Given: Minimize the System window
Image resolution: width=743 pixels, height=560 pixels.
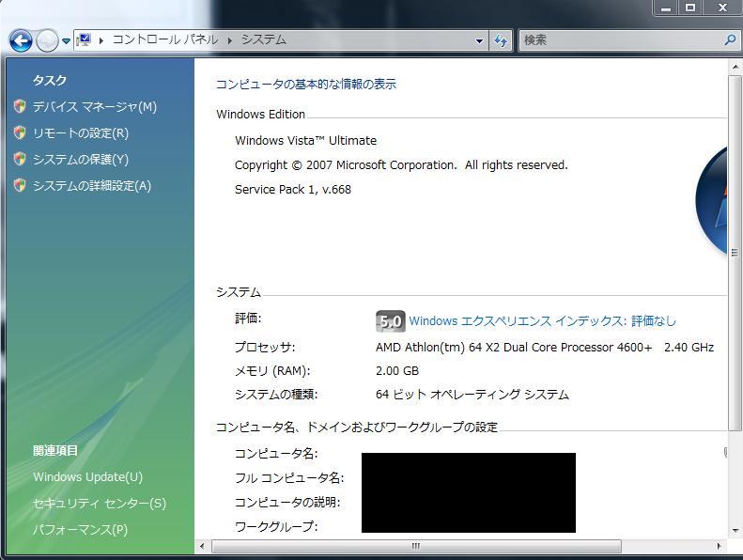Looking at the screenshot, I should (666, 8).
